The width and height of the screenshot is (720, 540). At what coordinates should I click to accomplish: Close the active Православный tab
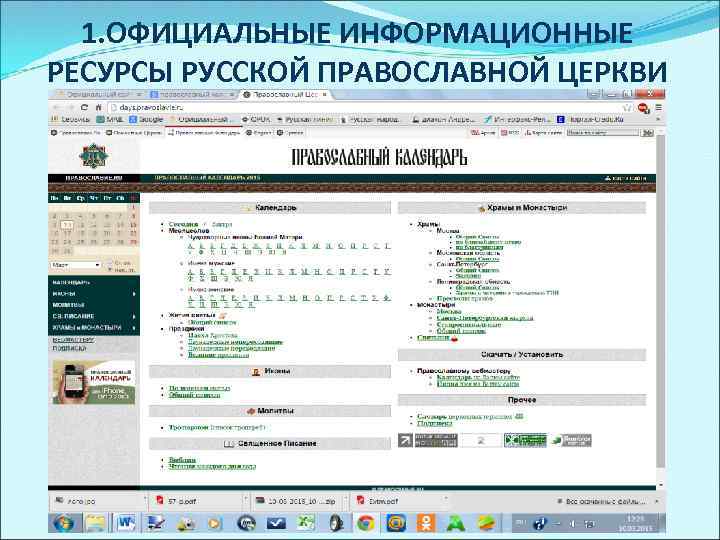coord(325,95)
